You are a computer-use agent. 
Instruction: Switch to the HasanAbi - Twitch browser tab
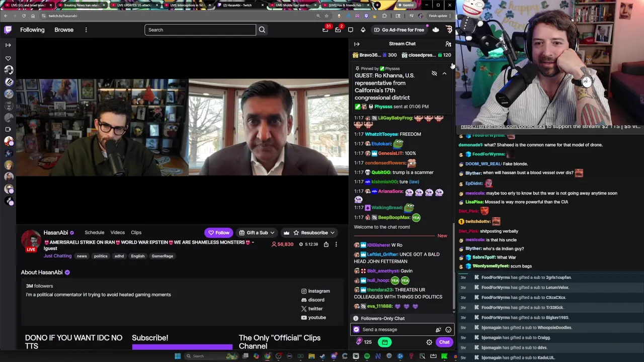pyautogui.click(x=240, y=5)
